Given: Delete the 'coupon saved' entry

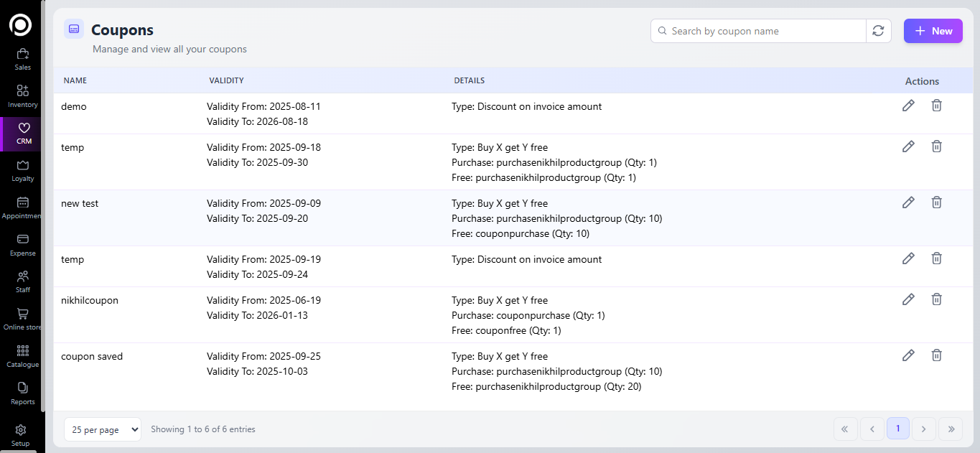Looking at the screenshot, I should pyautogui.click(x=936, y=355).
